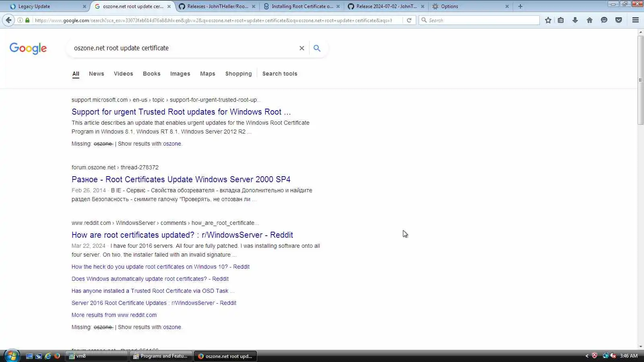Launch Firefox from the quick launch bar
Screen dimensions: 644x362
[57, 356]
